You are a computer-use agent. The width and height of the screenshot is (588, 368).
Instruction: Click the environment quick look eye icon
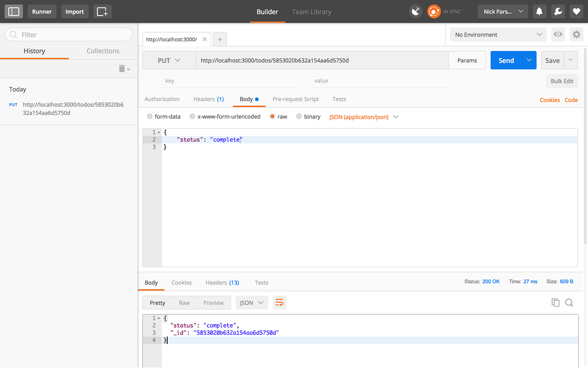coord(558,34)
